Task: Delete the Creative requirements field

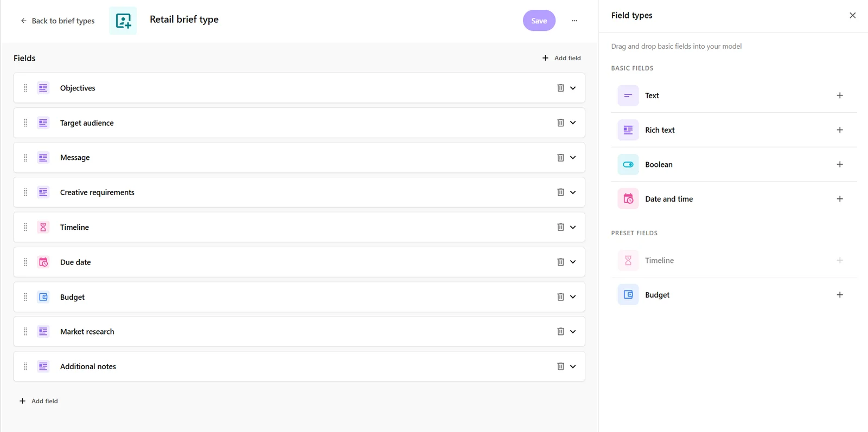Action: 560,192
